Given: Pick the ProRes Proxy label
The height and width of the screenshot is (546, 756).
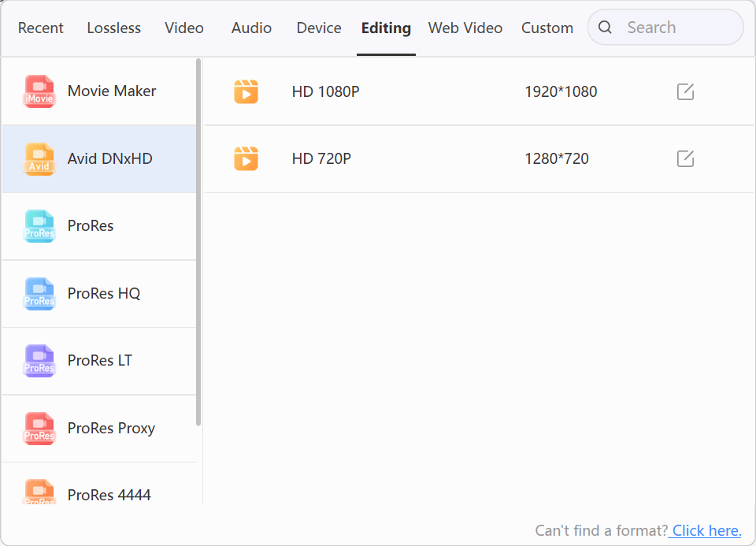Looking at the screenshot, I should tap(111, 429).
